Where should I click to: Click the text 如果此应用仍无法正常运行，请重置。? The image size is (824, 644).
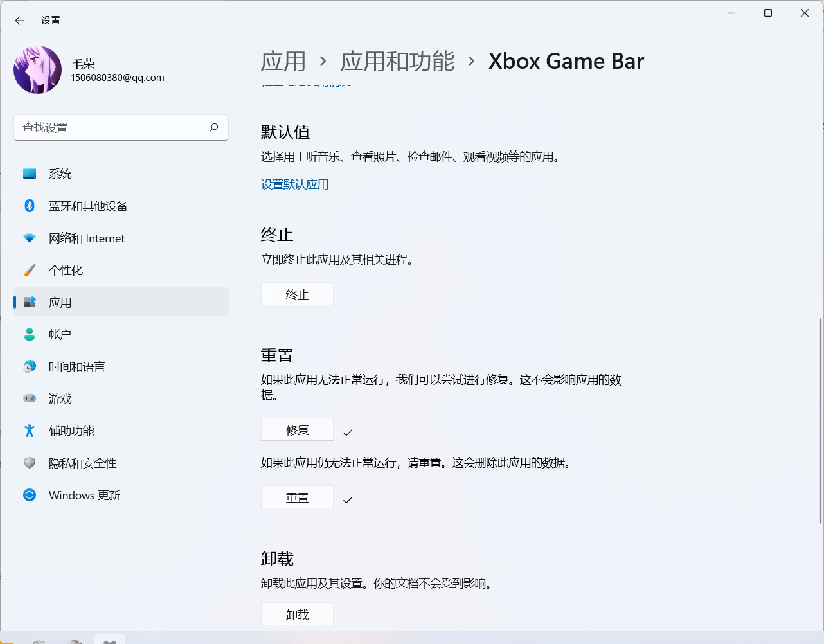(356, 462)
